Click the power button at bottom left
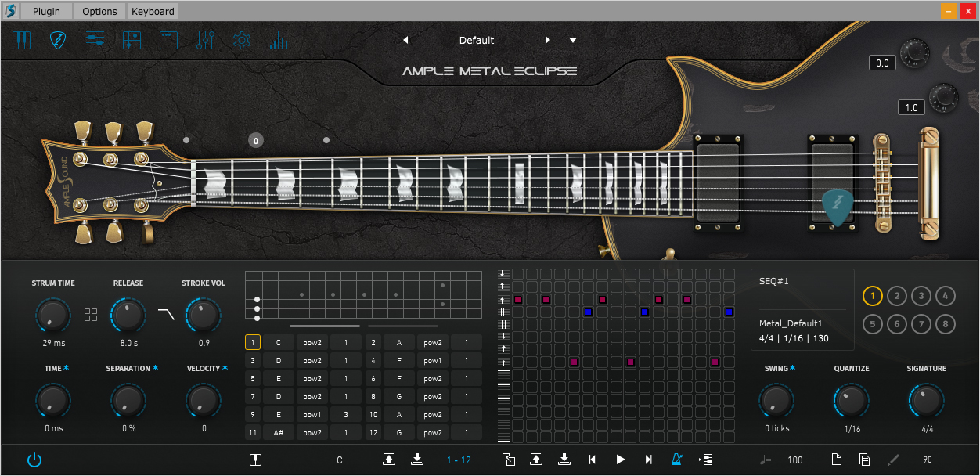Viewport: 980px width, 476px height. coord(34,460)
